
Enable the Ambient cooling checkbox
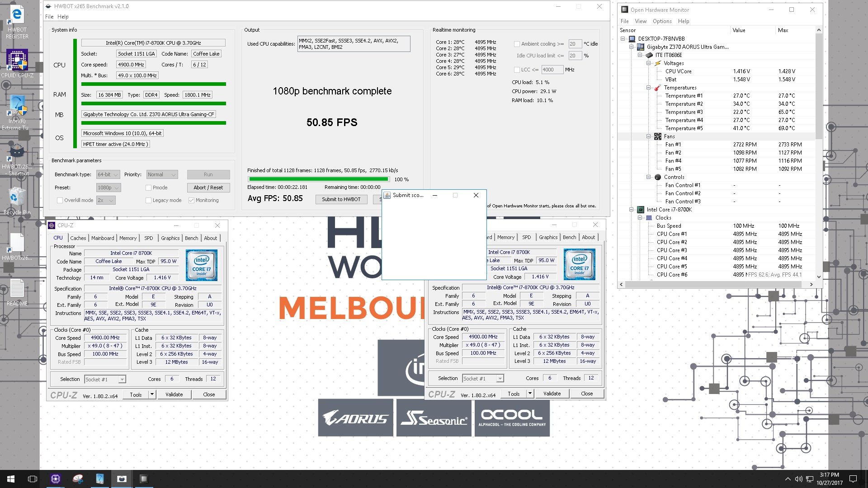tap(517, 44)
